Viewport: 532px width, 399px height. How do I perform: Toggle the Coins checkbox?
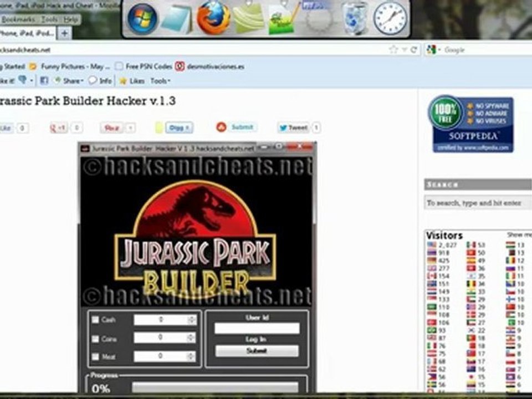(x=95, y=339)
